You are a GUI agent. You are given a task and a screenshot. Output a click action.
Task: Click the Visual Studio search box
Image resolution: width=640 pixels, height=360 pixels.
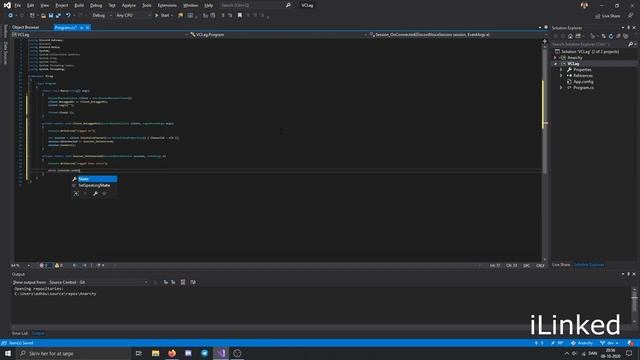255,5
